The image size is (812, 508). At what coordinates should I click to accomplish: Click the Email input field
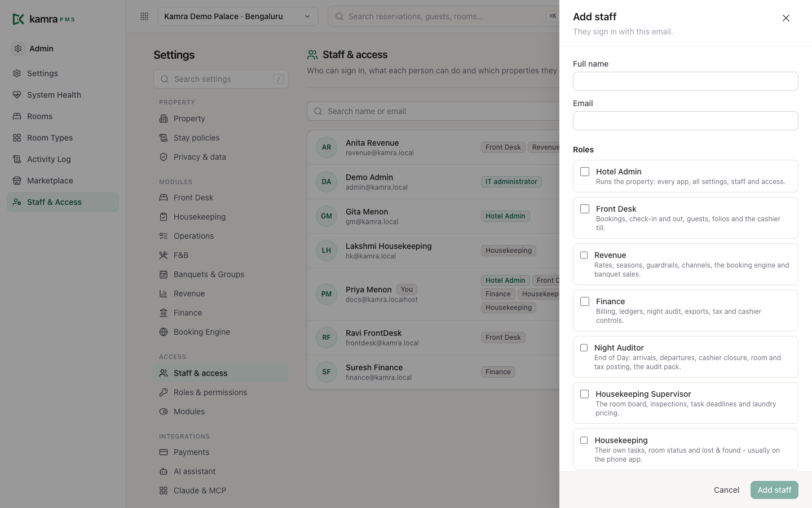686,121
